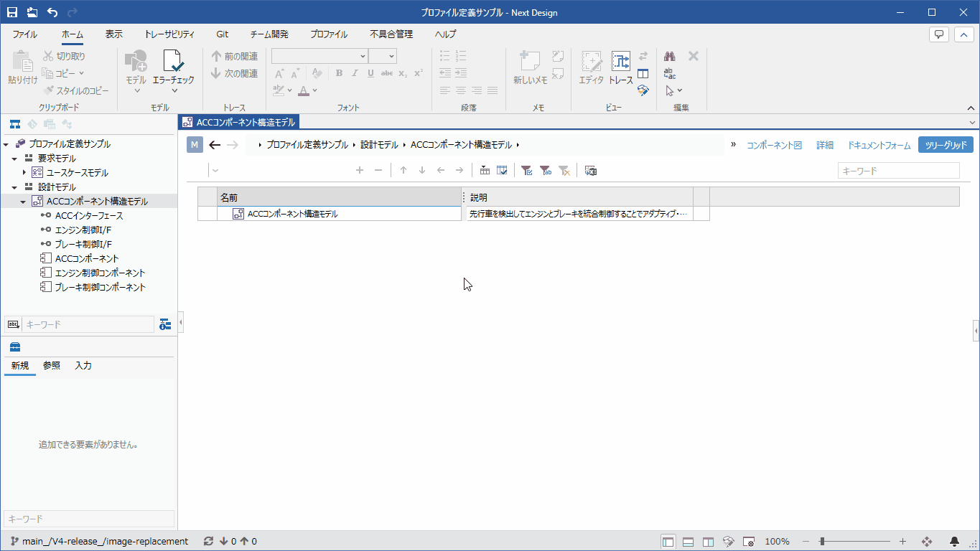Image resolution: width=980 pixels, height=551 pixels.
Task: Click the トレース view icon
Action: 620,61
